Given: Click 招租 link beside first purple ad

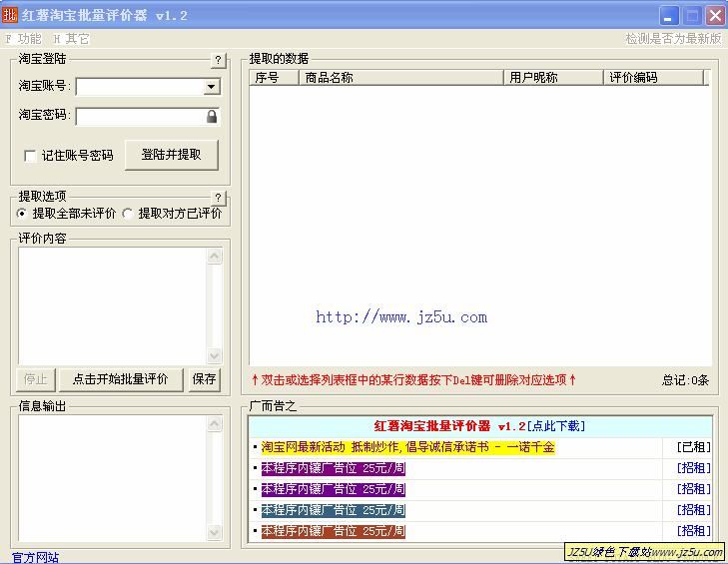Looking at the screenshot, I should tap(694, 468).
